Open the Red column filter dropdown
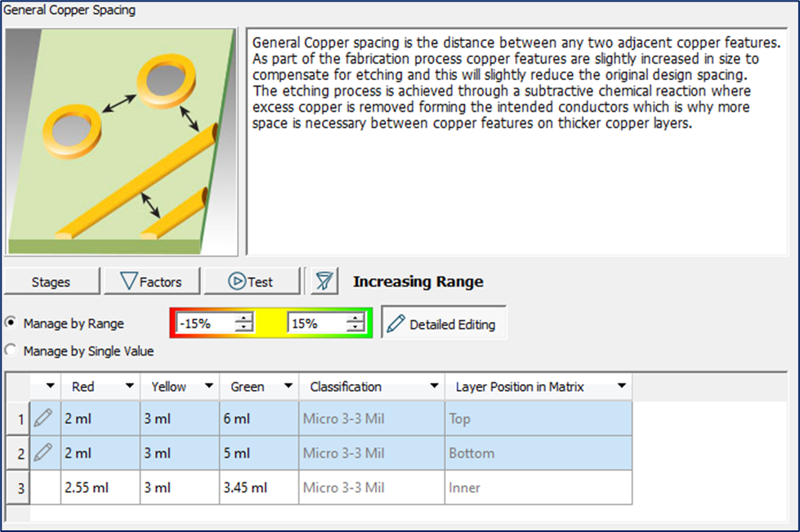This screenshot has height=532, width=800. coord(129,387)
